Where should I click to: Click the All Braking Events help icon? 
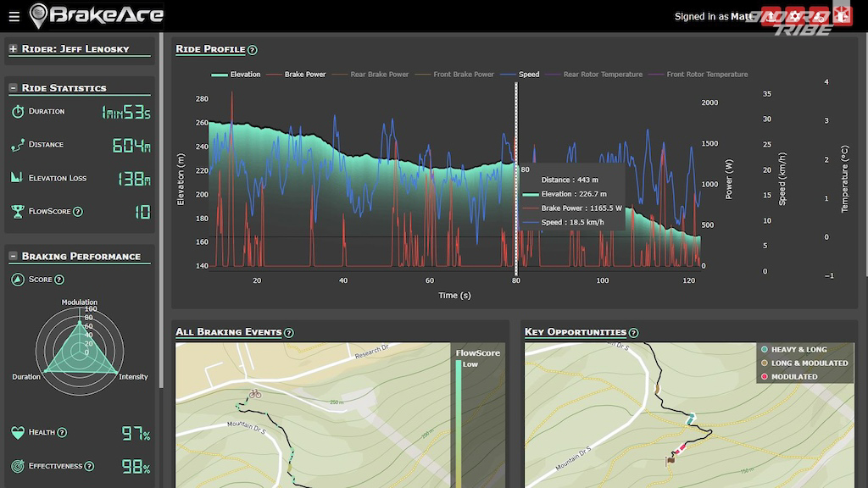point(289,333)
